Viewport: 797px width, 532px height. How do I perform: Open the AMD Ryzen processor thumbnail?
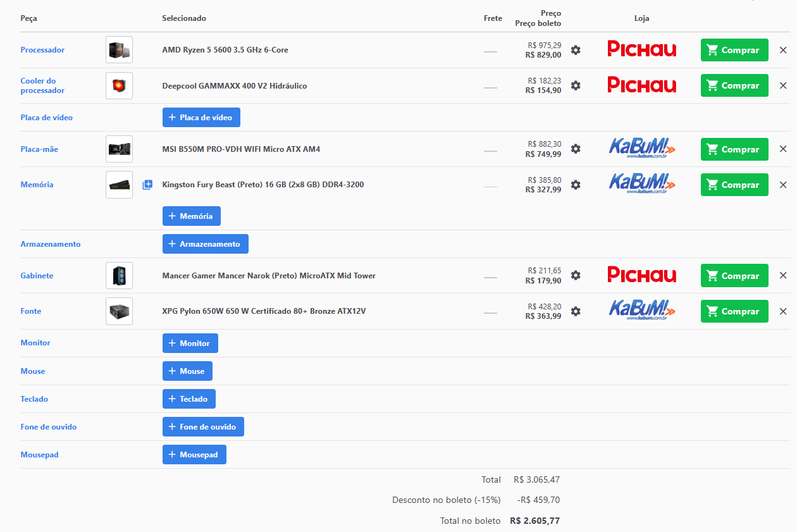(119, 50)
